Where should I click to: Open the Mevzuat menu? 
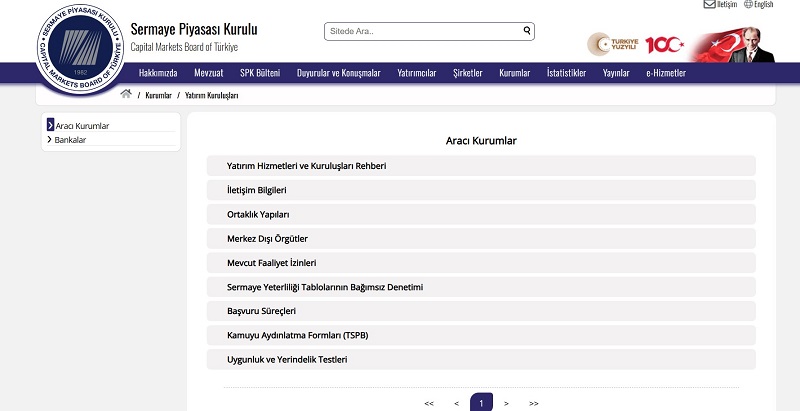click(209, 73)
